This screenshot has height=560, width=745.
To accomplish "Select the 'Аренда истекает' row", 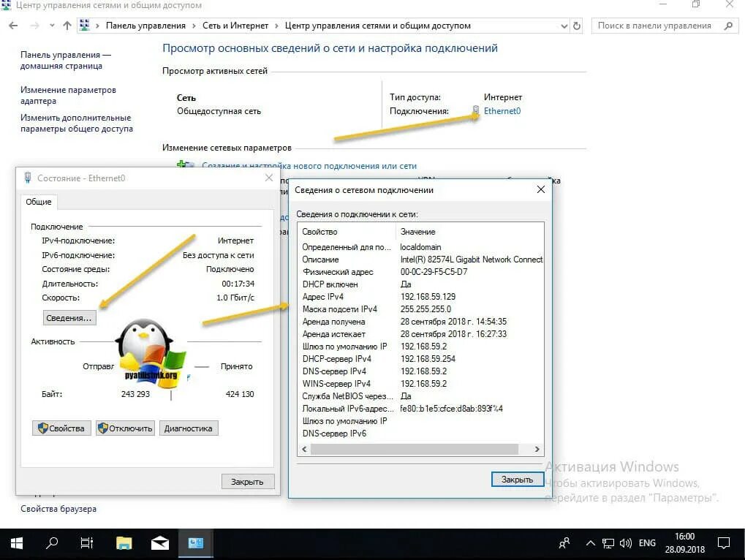I will pos(420,334).
